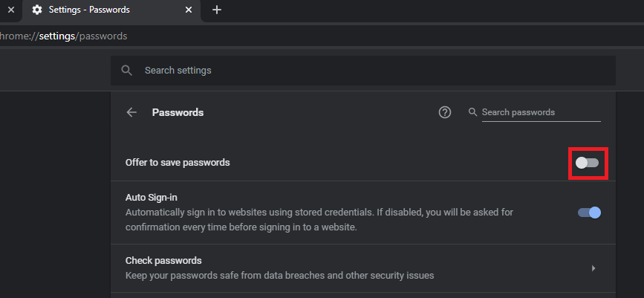This screenshot has width=644, height=298.
Task: Disable the Auto Sign-in switch
Action: tap(589, 213)
